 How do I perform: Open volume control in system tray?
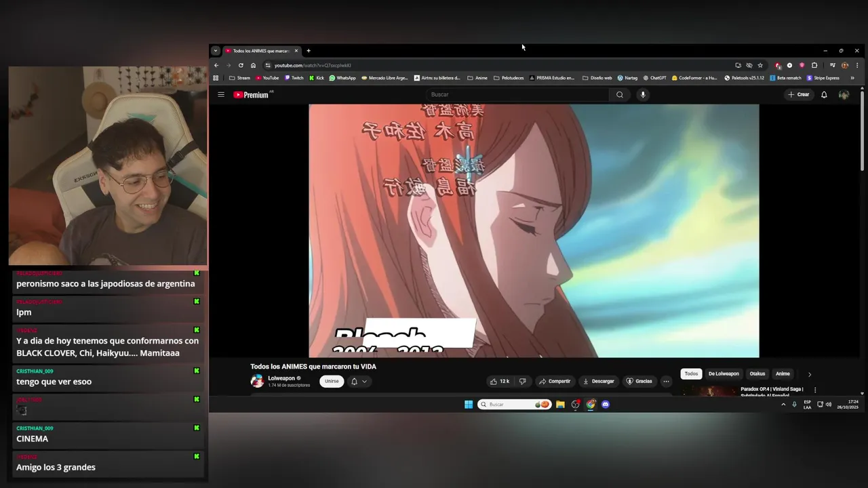(x=829, y=405)
